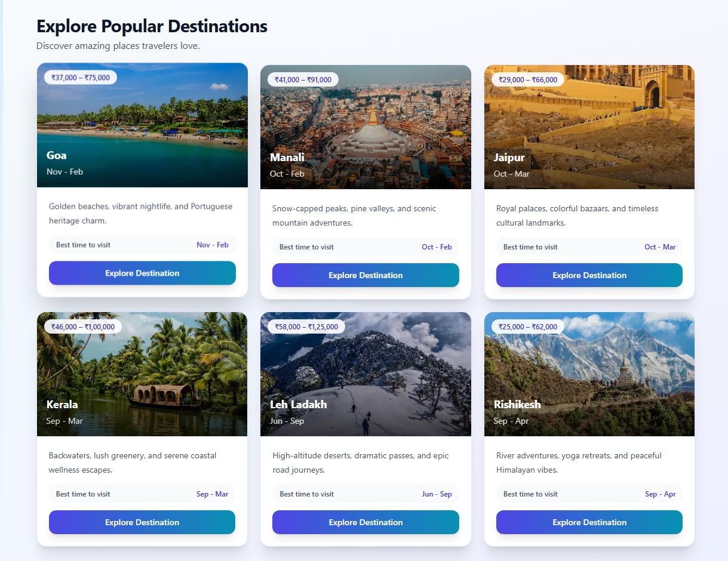Open Leh Ladakh Explore Destination button
The image size is (728, 561).
[x=365, y=522]
